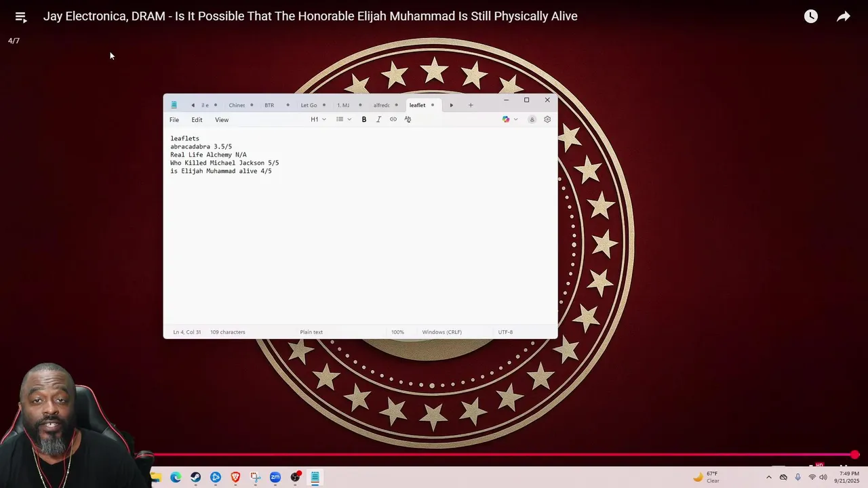Click the Share arrow icon

coord(844,16)
